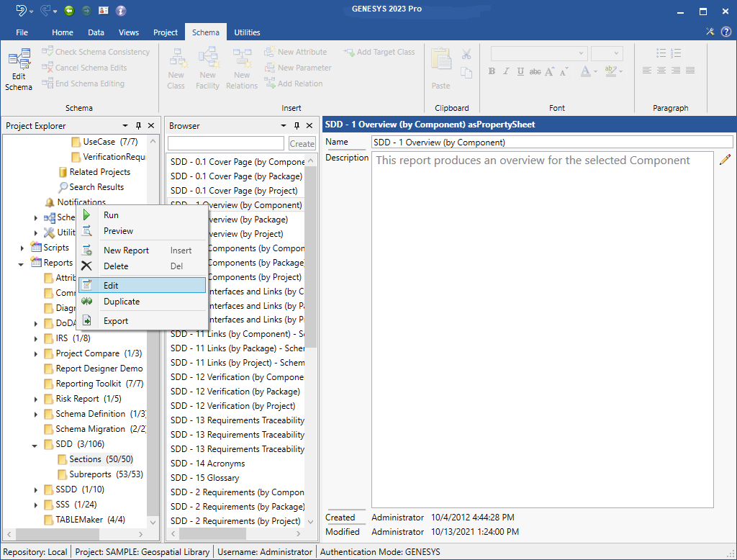737x560 pixels.
Task: Click the Name field in property sheet
Action: [551, 143]
